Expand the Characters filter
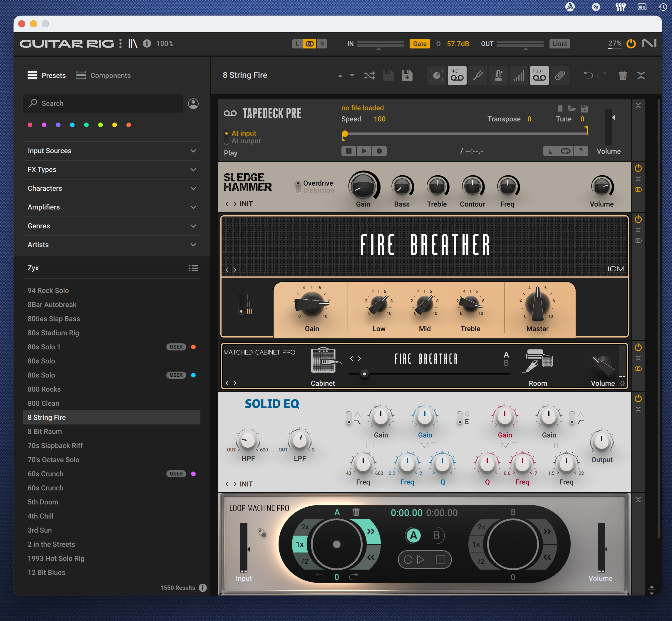Screen dimensions: 672x621 pos(112,189)
